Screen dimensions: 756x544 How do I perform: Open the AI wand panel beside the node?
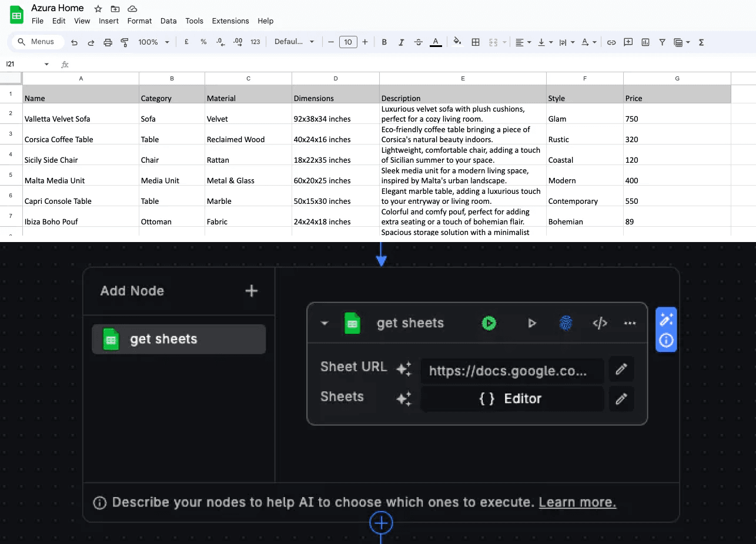666,320
